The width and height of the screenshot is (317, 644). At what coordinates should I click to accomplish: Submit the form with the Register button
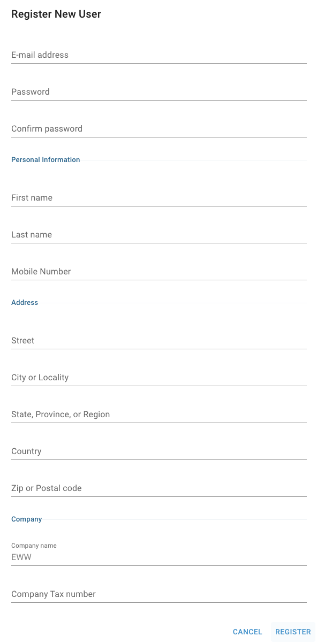293,632
